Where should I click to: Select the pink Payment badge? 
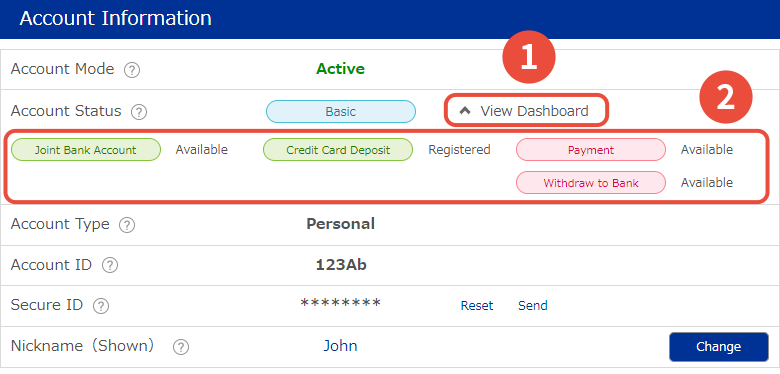pyautogui.click(x=590, y=150)
